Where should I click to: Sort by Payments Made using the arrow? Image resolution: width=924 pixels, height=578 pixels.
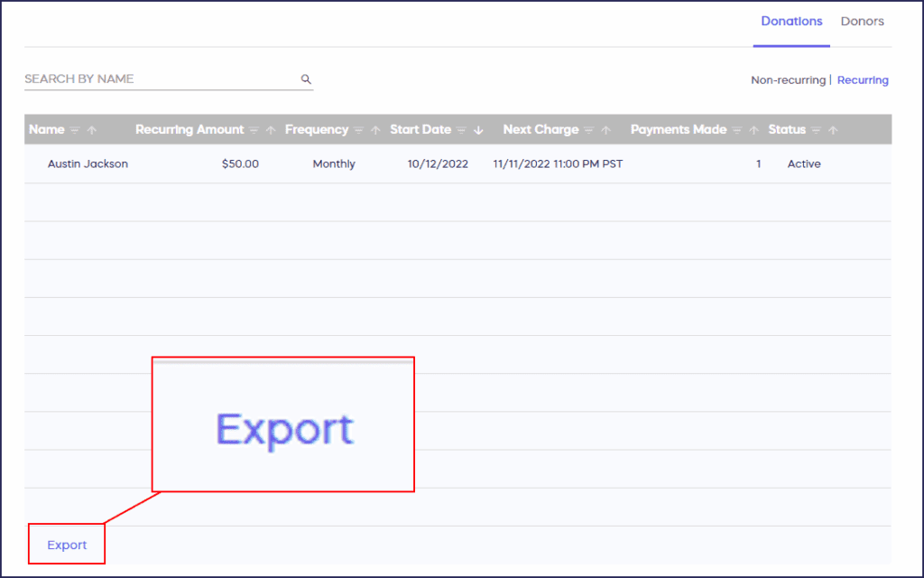pyautogui.click(x=754, y=130)
